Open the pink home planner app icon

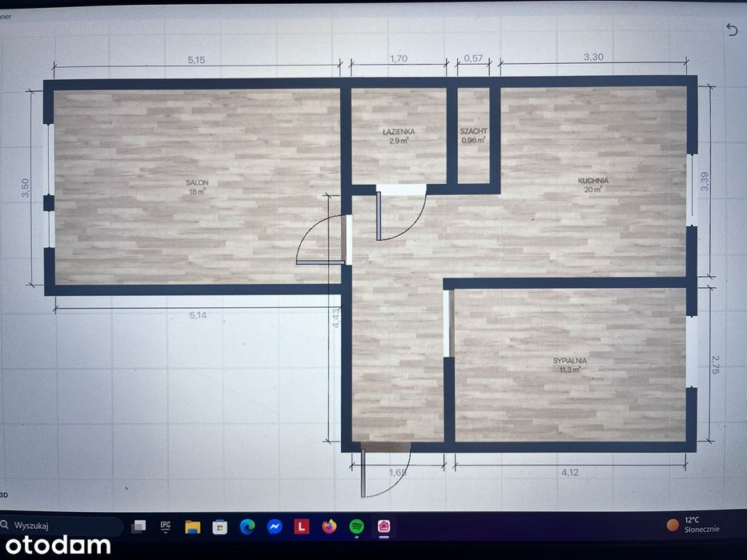[x=384, y=526]
